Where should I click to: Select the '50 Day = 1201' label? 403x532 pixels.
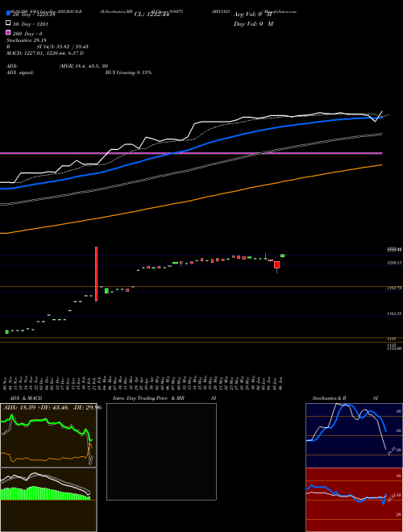pos(31,24)
